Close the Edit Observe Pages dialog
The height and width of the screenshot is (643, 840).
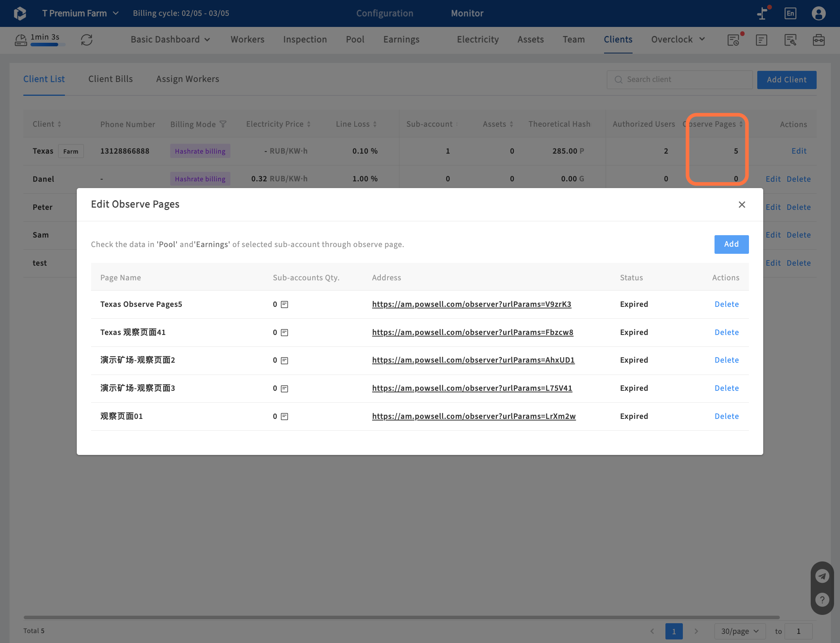(742, 204)
